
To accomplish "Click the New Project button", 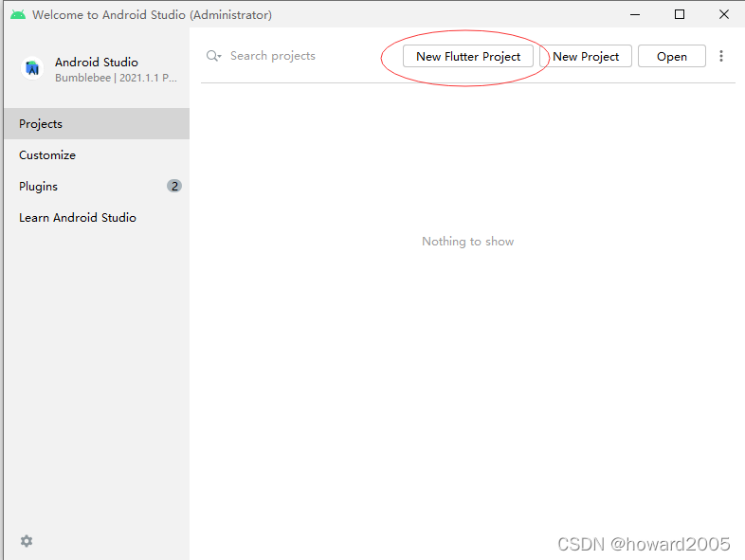I will point(586,57).
